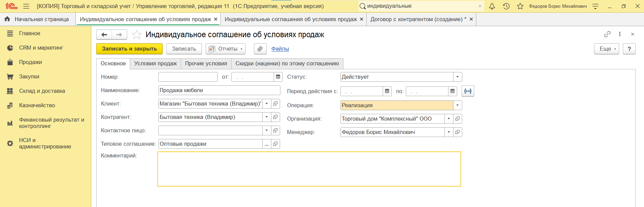Open the notifications bell icon
Image resolution: width=644 pixels, height=207 pixels.
(x=492, y=6)
